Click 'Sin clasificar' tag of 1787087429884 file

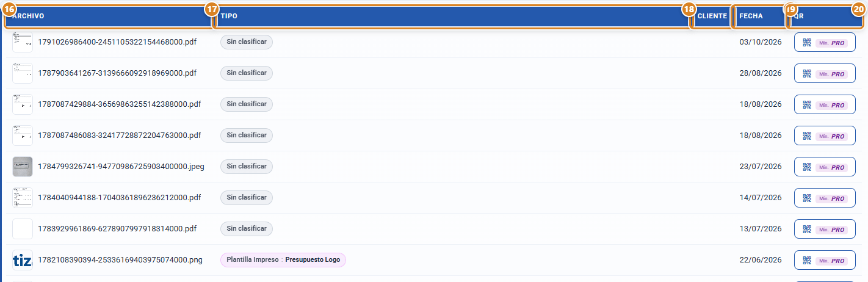(x=247, y=104)
